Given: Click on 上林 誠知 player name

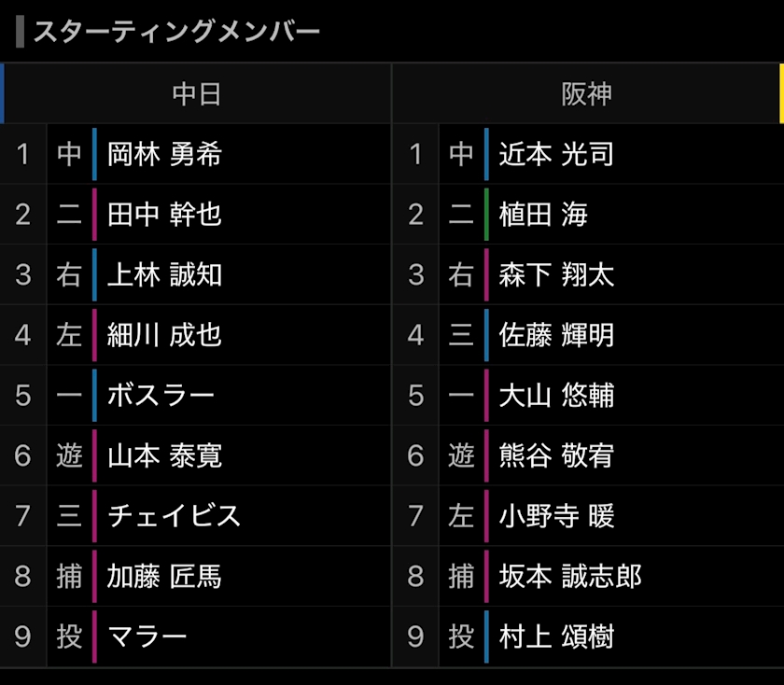Looking at the screenshot, I should pos(165,274).
